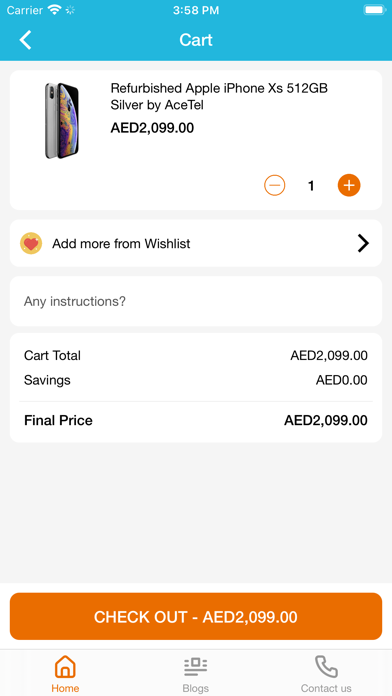Screen dimensions: 392x696
Task: Tap the Blogs tab label
Action: pyautogui.click(x=196, y=688)
